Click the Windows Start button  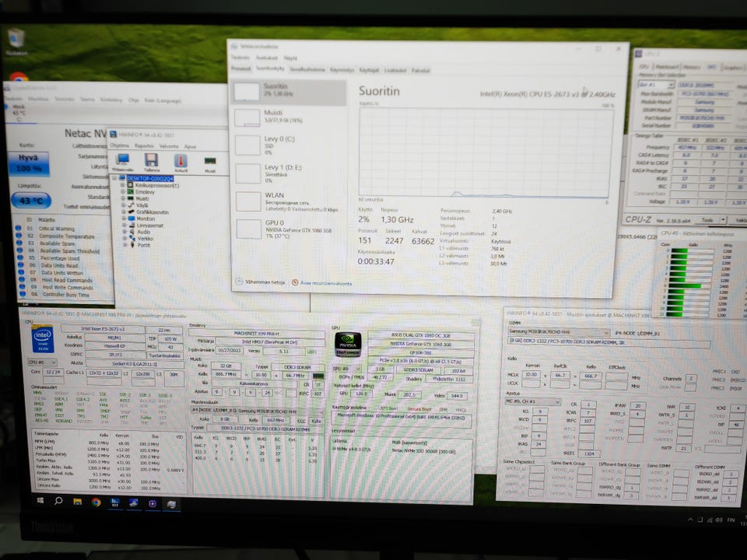pos(40,500)
